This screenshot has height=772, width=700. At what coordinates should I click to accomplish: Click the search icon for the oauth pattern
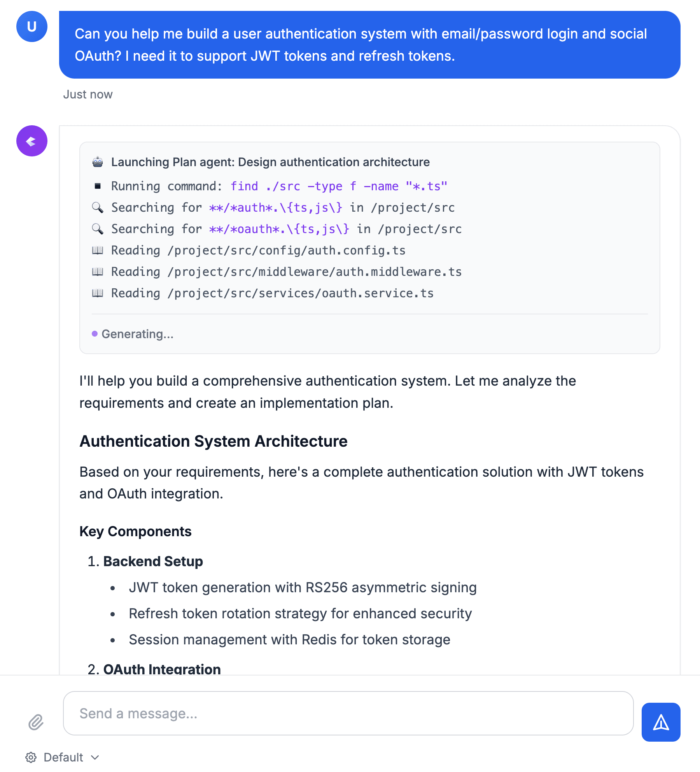[x=97, y=229]
